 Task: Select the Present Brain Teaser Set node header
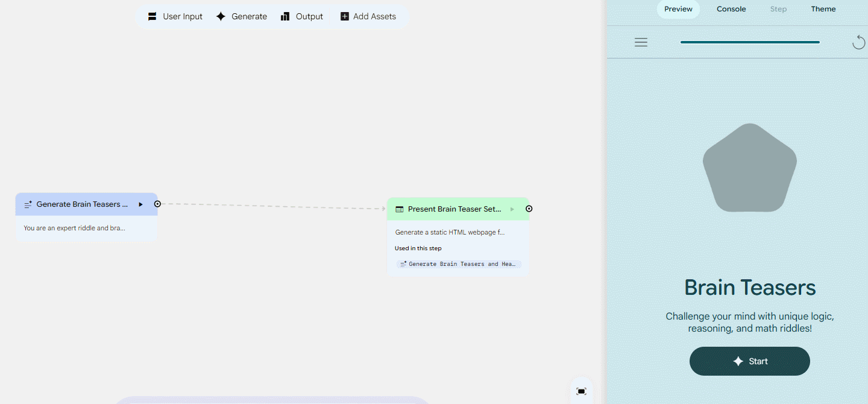click(x=454, y=209)
